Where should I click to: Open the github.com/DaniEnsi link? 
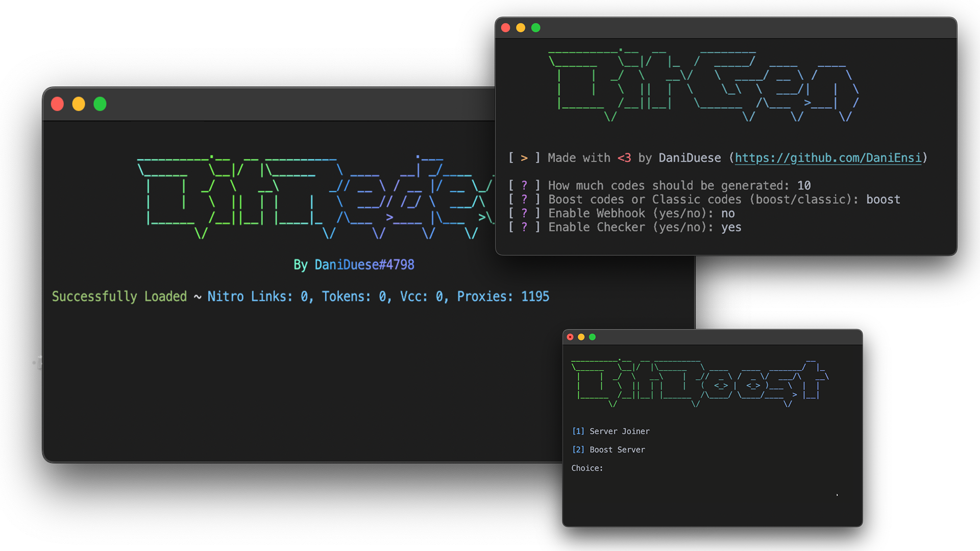point(828,158)
